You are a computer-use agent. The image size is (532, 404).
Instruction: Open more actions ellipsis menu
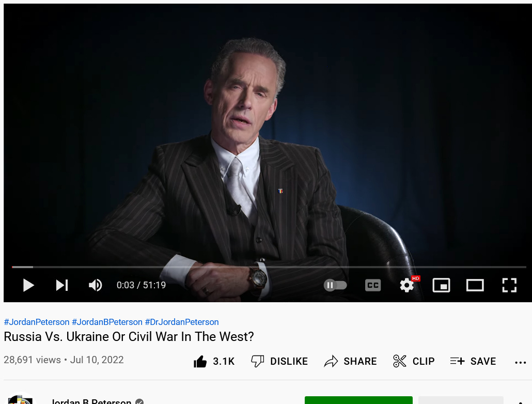click(x=520, y=363)
